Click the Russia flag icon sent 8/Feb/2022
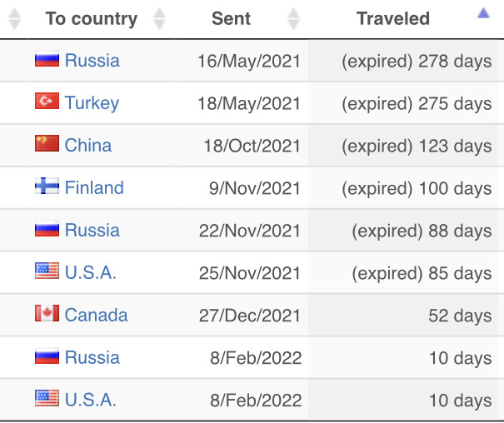This screenshot has height=423, width=504. [47, 356]
